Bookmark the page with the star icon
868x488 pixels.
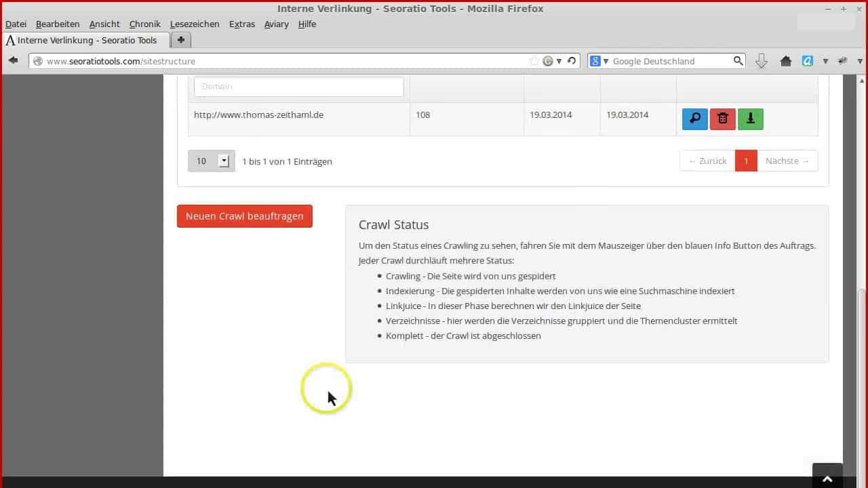534,61
